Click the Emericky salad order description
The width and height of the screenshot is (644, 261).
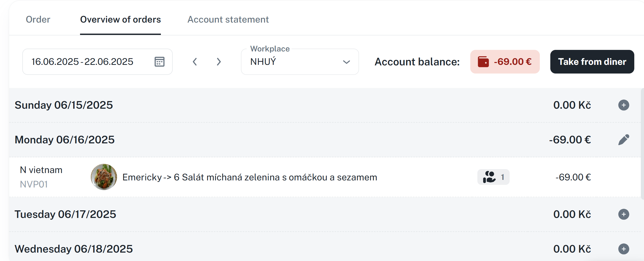point(250,177)
